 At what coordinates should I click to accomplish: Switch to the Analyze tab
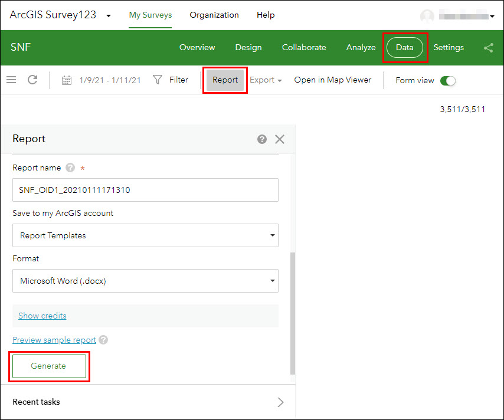tap(361, 48)
